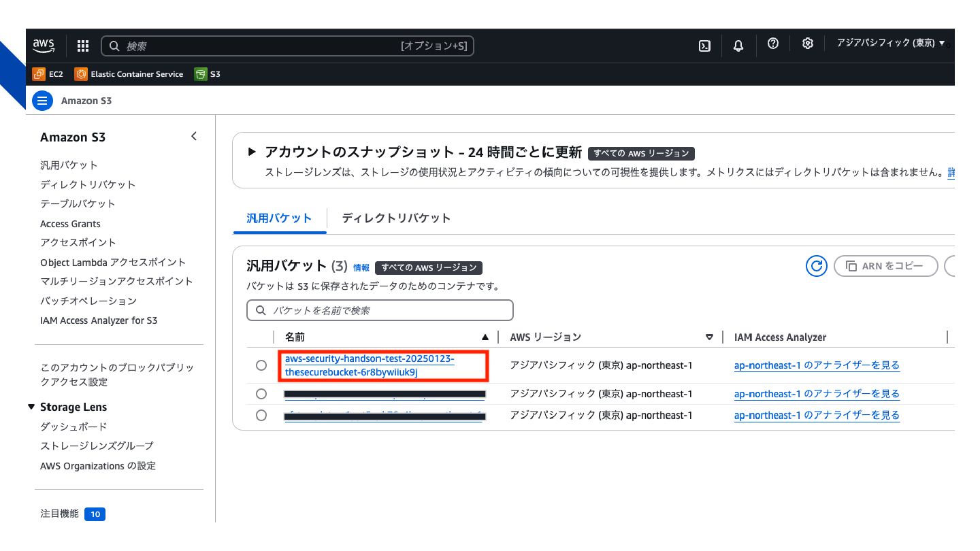Open Storage Lens ダッシュボード
The image size is (980, 551).
[73, 427]
